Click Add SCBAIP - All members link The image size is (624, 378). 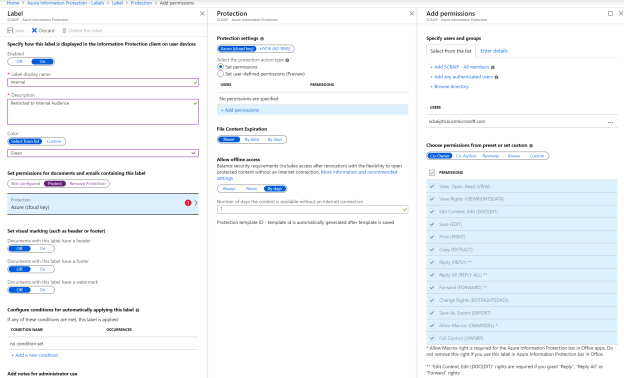click(x=460, y=67)
